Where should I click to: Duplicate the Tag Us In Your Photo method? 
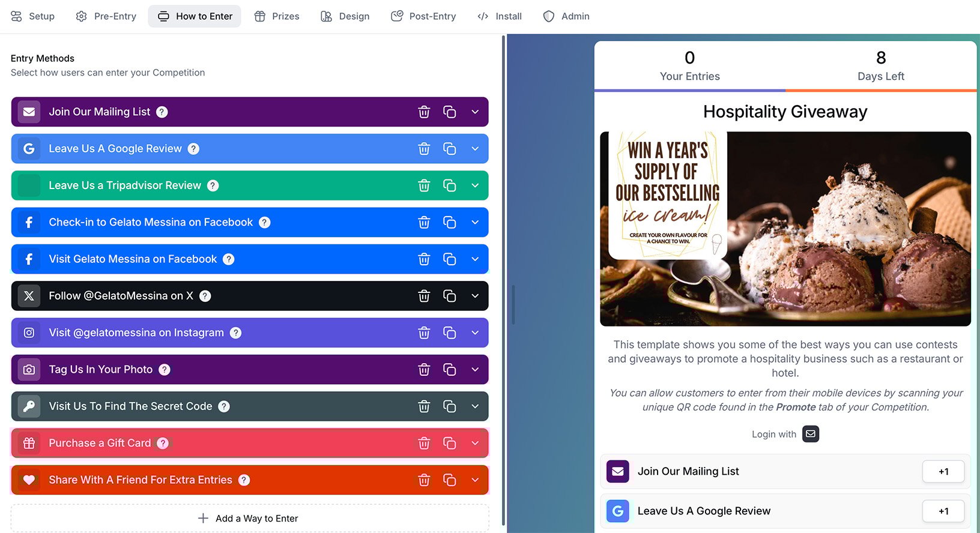point(449,370)
